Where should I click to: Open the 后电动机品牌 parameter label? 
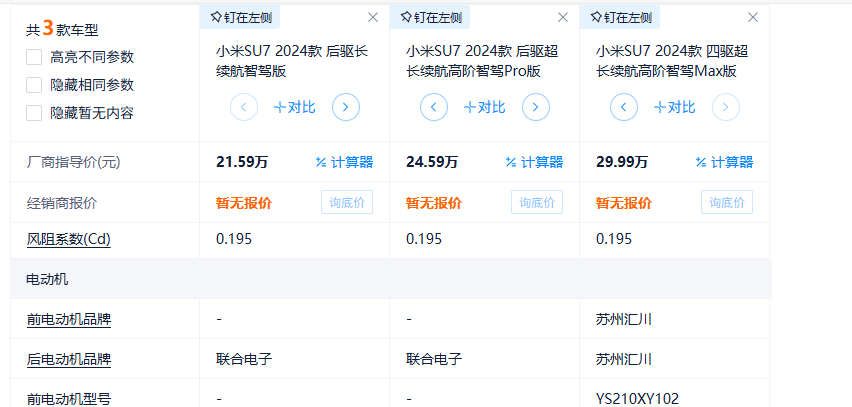pos(69,359)
